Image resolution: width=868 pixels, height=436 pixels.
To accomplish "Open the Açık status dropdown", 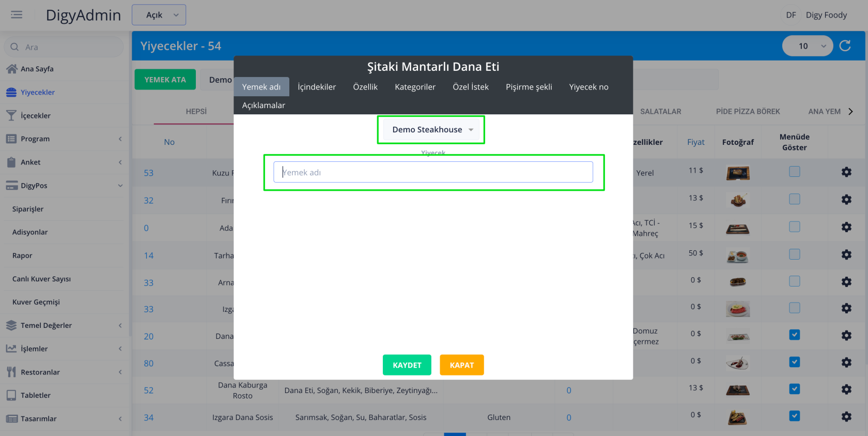I will tap(159, 15).
